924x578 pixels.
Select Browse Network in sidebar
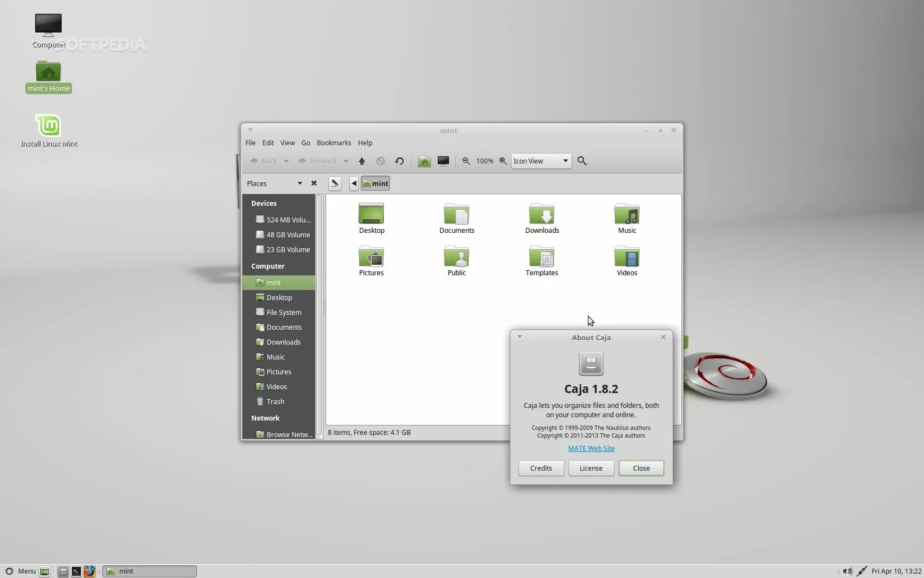click(279, 434)
